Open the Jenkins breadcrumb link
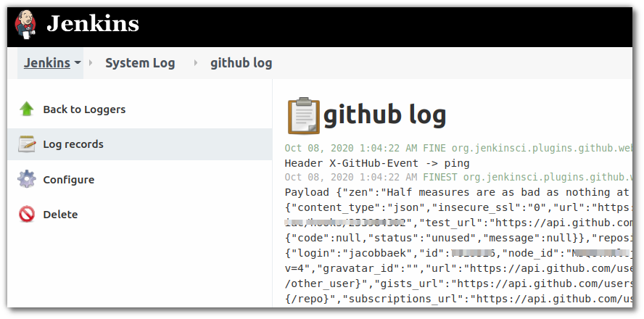Viewport: 644px width, 319px height. click(47, 63)
